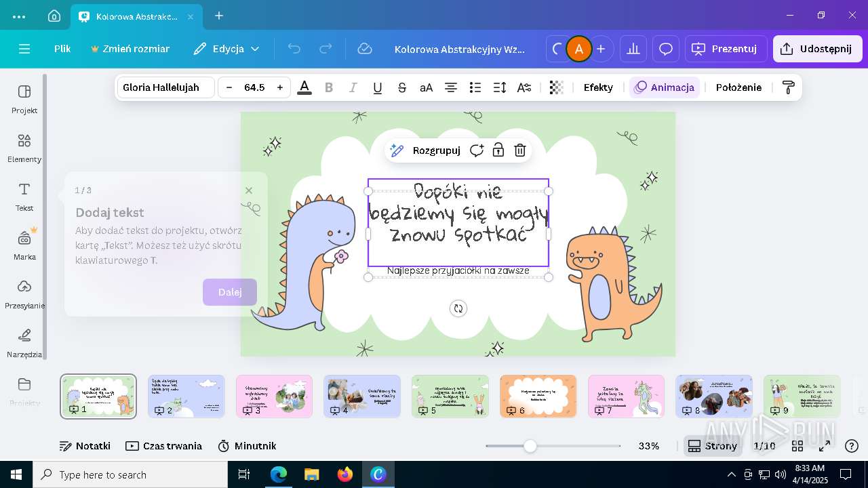Lock the selected group
The height and width of the screenshot is (488, 868).
tap(498, 150)
